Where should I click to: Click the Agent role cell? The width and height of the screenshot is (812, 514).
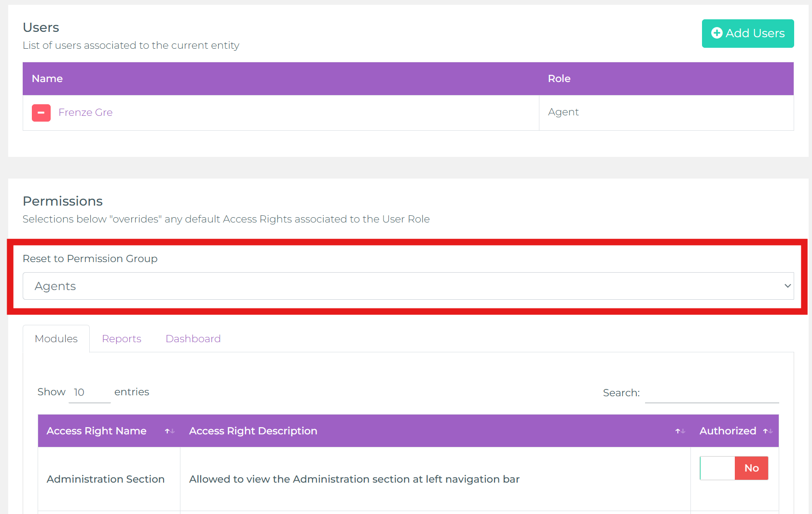(563, 112)
